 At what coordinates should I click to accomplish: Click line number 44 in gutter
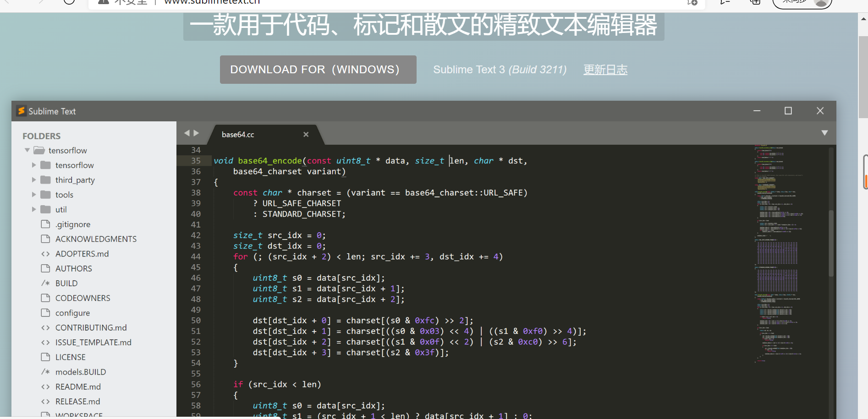(x=196, y=256)
